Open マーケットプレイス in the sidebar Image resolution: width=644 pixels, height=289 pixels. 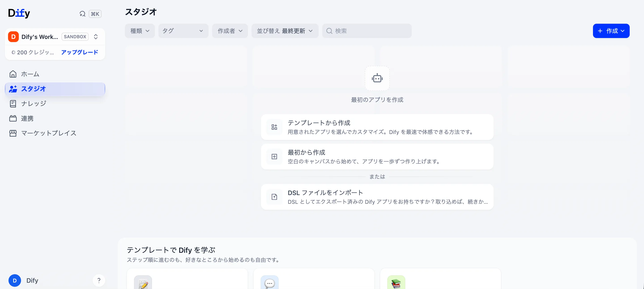[x=55, y=133]
